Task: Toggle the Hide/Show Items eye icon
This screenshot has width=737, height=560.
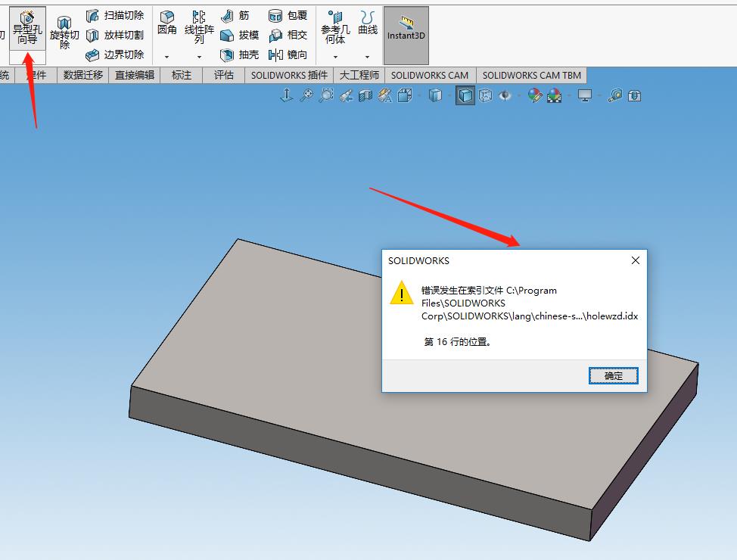Action: tap(505, 96)
